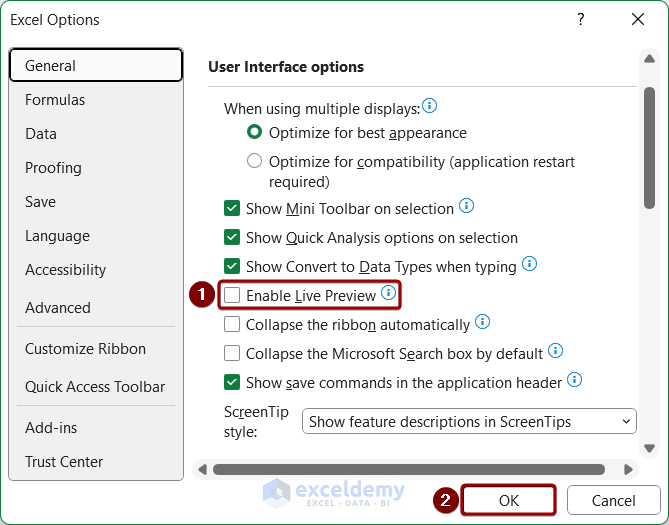Image resolution: width=669 pixels, height=525 pixels.
Task: Click the OK button
Action: click(x=508, y=500)
